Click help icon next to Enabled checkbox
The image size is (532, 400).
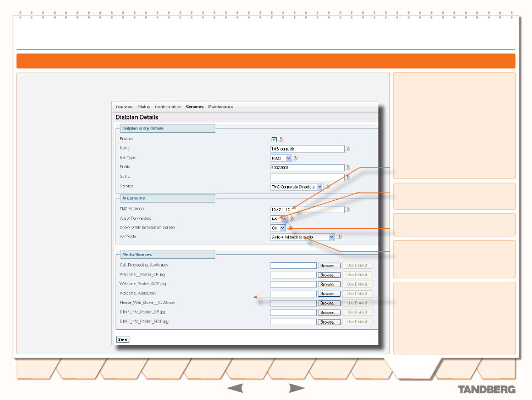(x=281, y=139)
